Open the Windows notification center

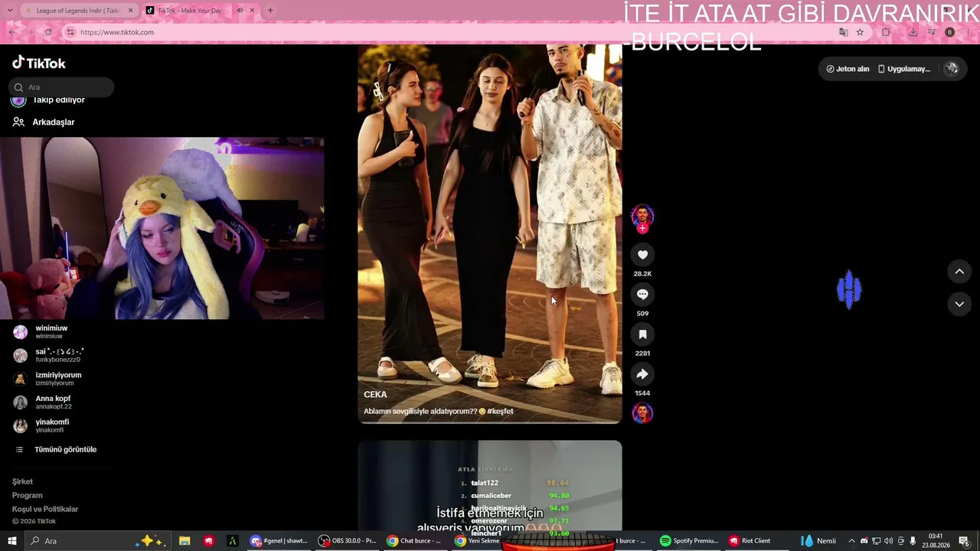[965, 541]
